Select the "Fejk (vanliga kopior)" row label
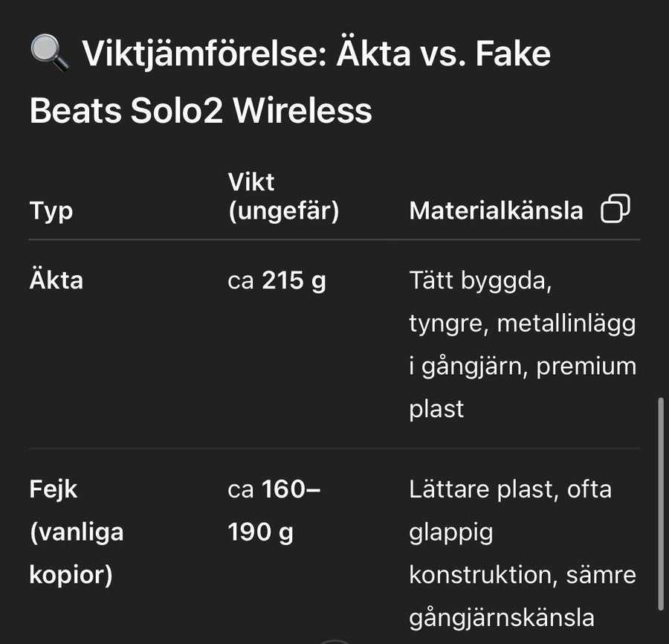Screen dimensions: 669x644 pos(77,532)
